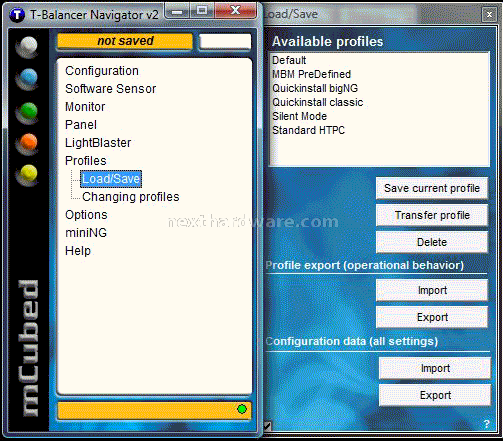
Task: Select miniNG in the navigator
Action: [86, 233]
